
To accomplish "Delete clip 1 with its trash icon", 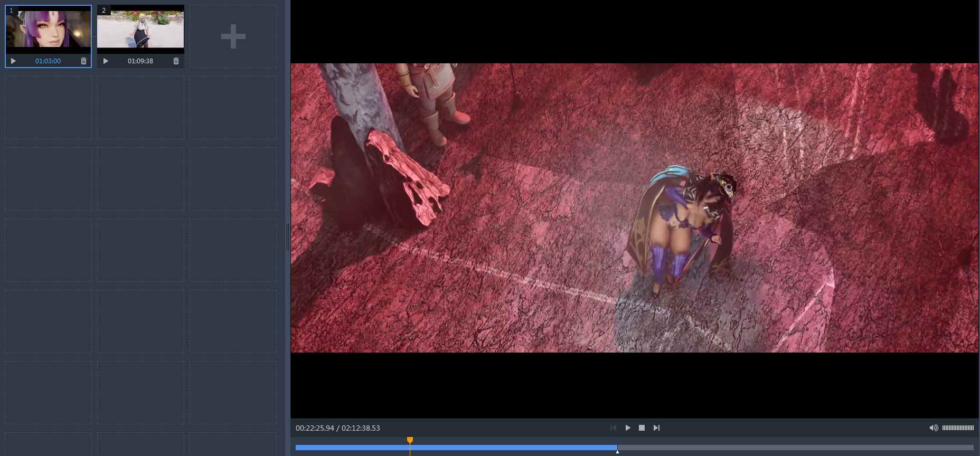I will click(x=83, y=61).
